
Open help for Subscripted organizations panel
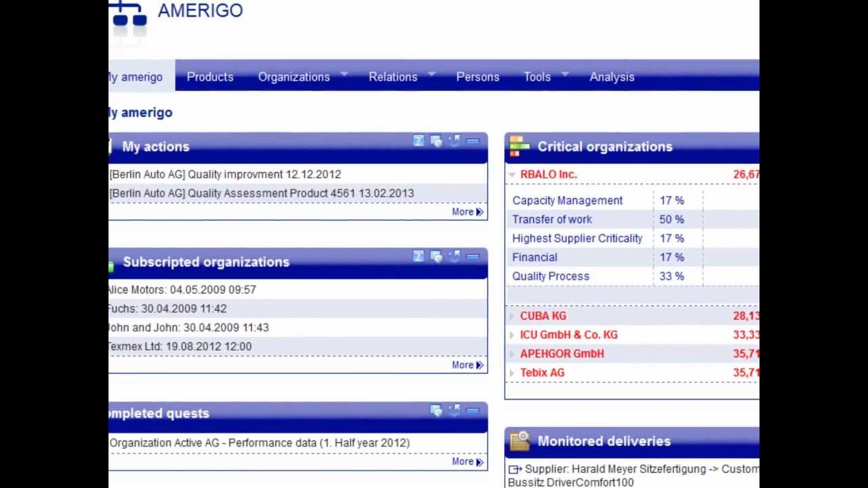click(418, 256)
